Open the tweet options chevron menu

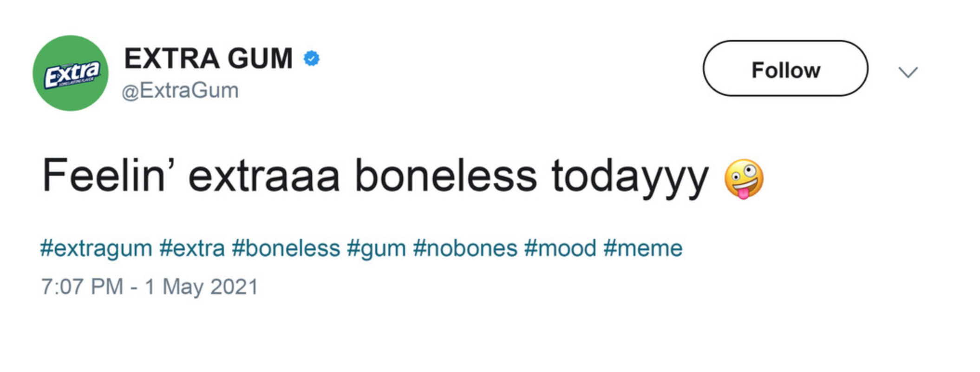coord(908,72)
